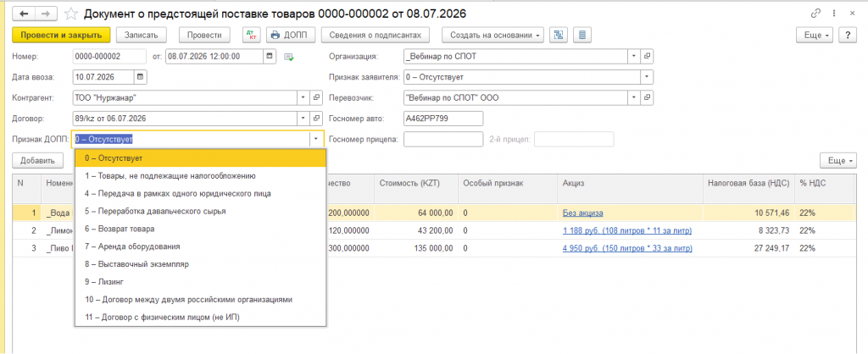Collapse the Признак ДОПП dropdown arrow
868x354 pixels.
(316, 140)
